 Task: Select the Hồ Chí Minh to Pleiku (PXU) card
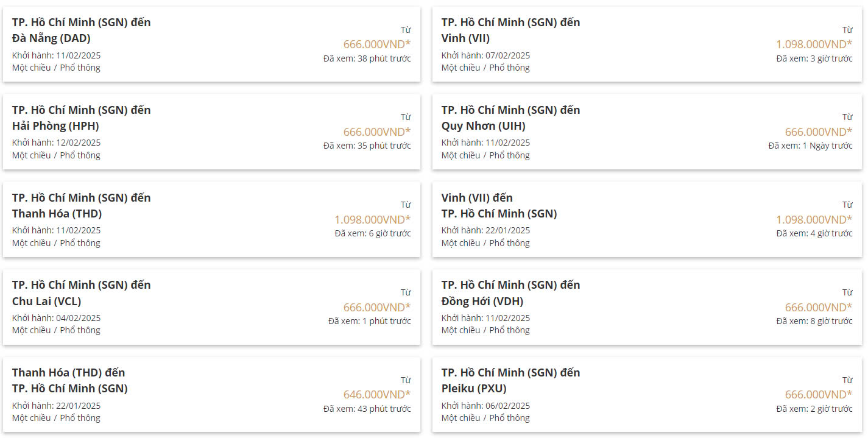(647, 395)
